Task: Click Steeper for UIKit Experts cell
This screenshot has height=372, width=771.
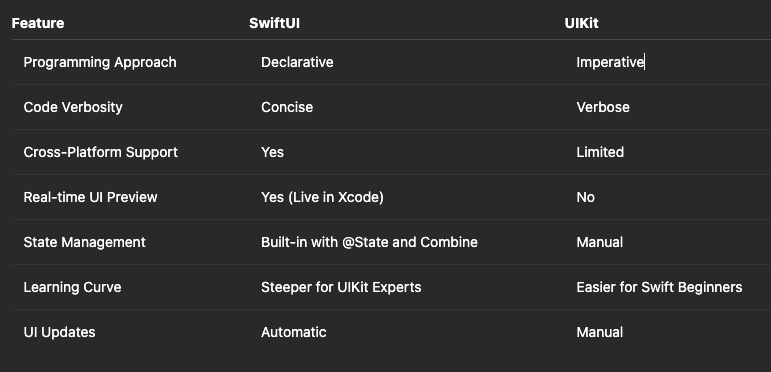Action: [341, 287]
